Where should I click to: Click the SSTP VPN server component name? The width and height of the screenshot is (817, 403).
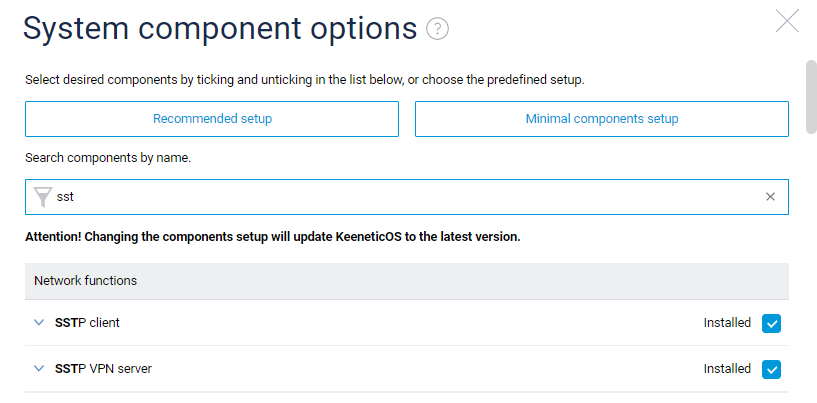103,369
